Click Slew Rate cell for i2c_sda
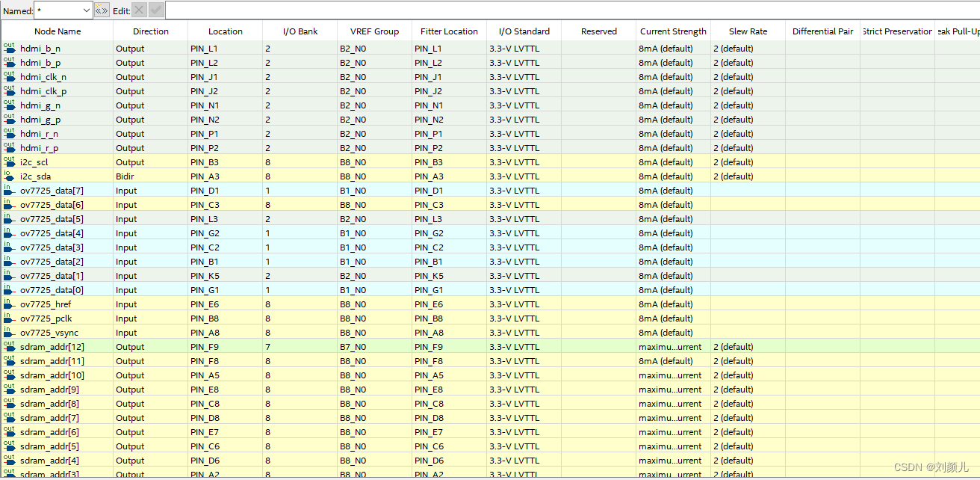Viewport: 980px width, 480px height. click(x=748, y=176)
